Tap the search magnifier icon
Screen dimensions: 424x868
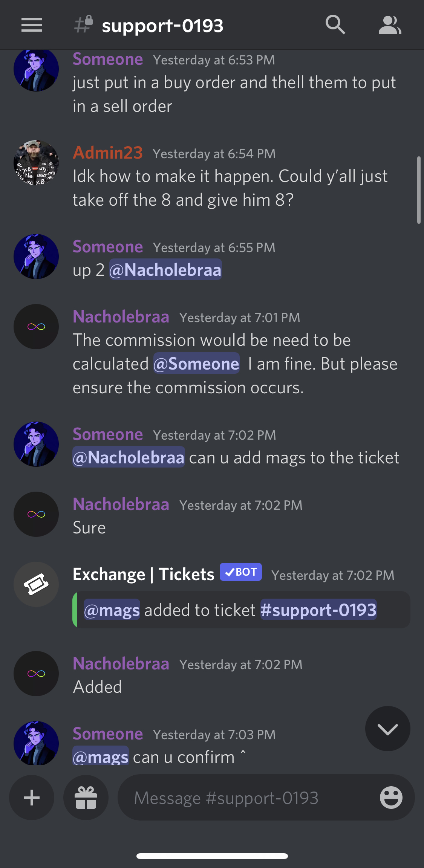click(x=335, y=25)
